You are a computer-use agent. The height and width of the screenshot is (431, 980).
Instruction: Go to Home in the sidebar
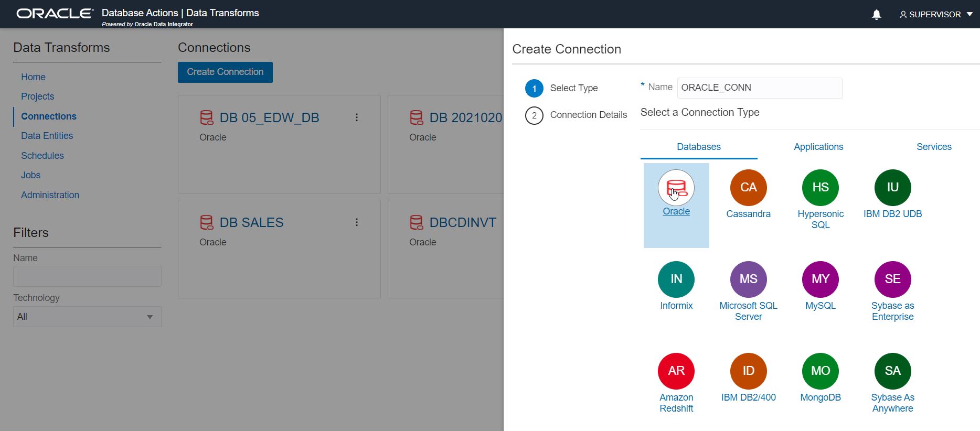point(33,77)
